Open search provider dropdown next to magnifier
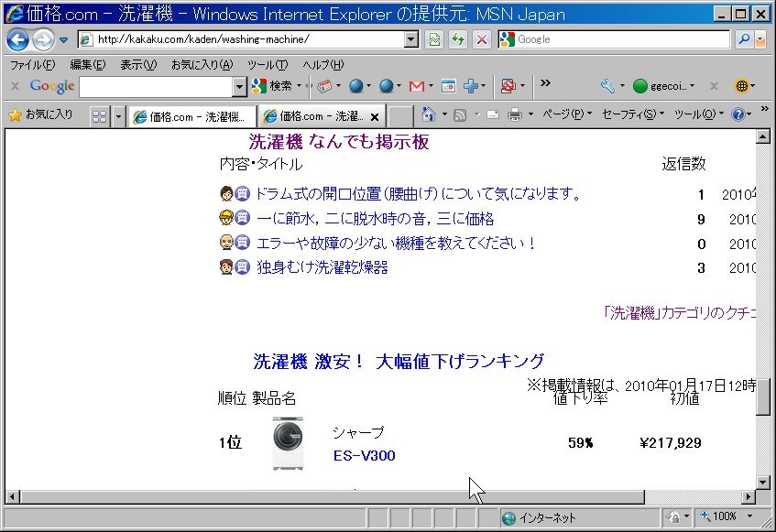Screen dimensions: 776x532 (760, 39)
